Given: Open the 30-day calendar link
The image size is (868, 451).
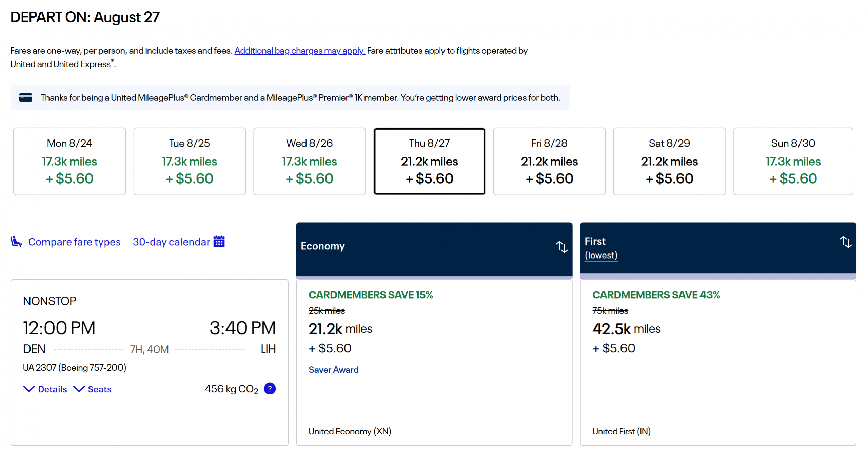Looking at the screenshot, I should (x=171, y=242).
